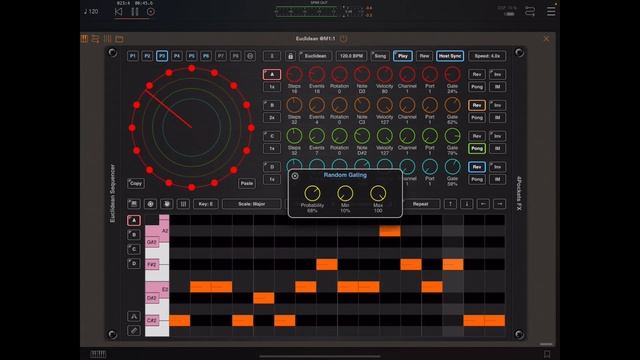Select pattern P1
This screenshot has width=640, height=360.
click(x=133, y=56)
